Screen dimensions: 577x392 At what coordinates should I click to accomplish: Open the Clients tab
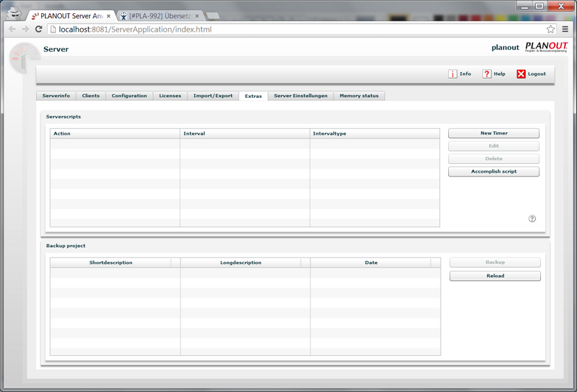pyautogui.click(x=91, y=96)
